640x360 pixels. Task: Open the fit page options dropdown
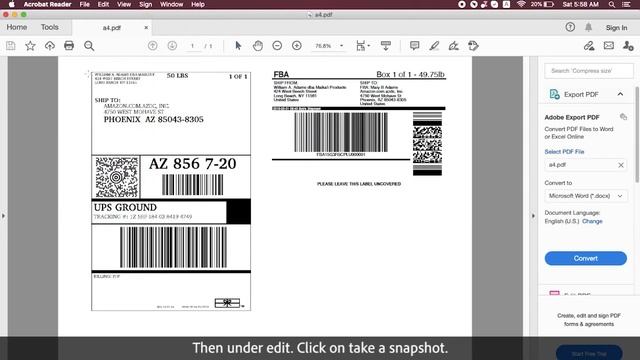[x=363, y=46]
